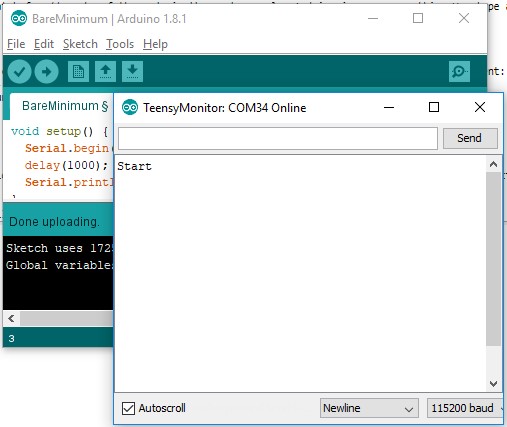Image resolution: width=507 pixels, height=427 pixels.
Task: Click the console horizontal scroll-left arrow
Action: click(x=11, y=318)
